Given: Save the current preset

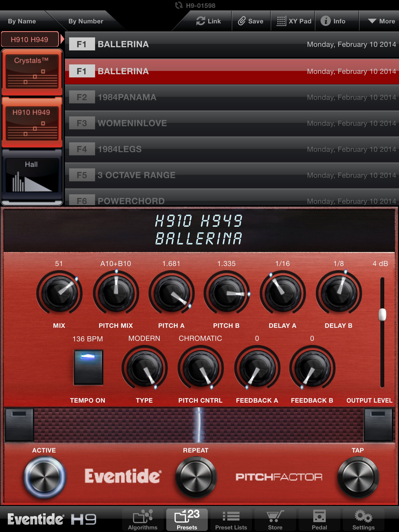Looking at the screenshot, I should tap(251, 21).
